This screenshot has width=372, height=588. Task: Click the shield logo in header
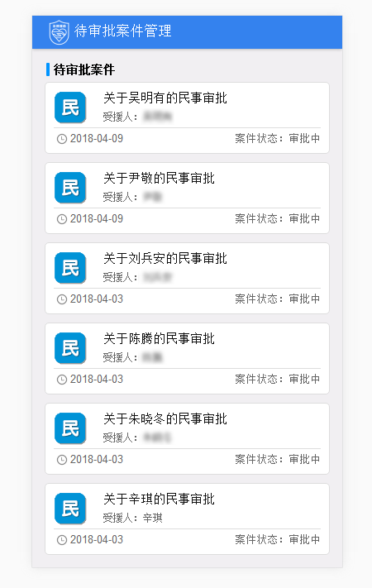60,32
